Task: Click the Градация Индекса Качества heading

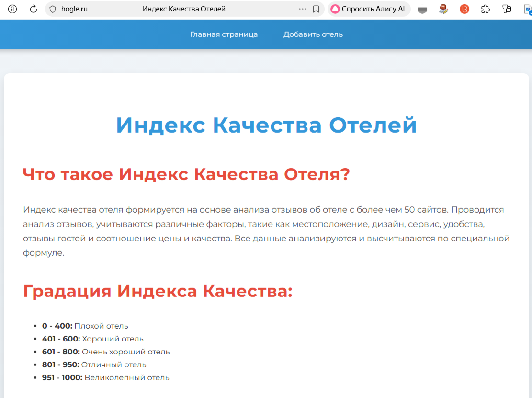Action: 158,291
